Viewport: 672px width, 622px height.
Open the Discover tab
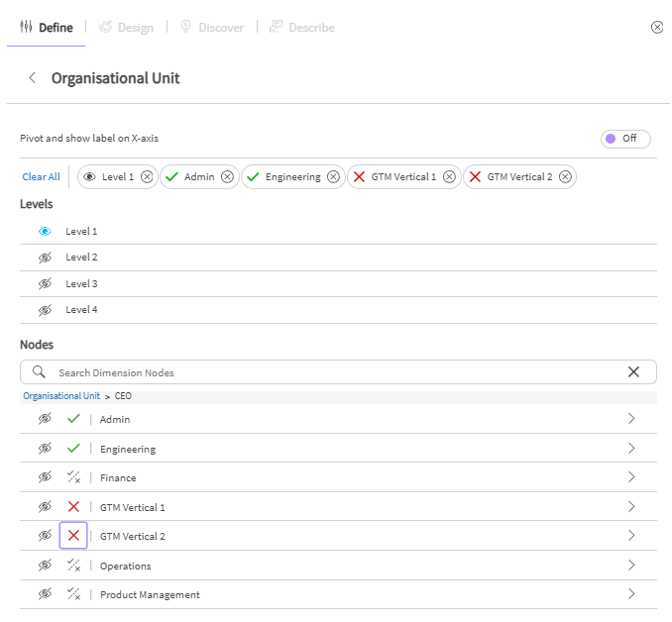point(211,28)
